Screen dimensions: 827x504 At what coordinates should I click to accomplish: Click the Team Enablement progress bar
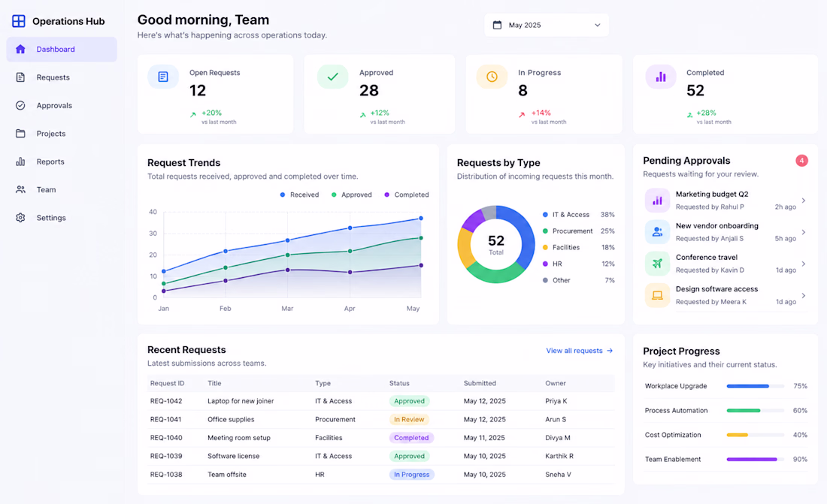pyautogui.click(x=756, y=459)
